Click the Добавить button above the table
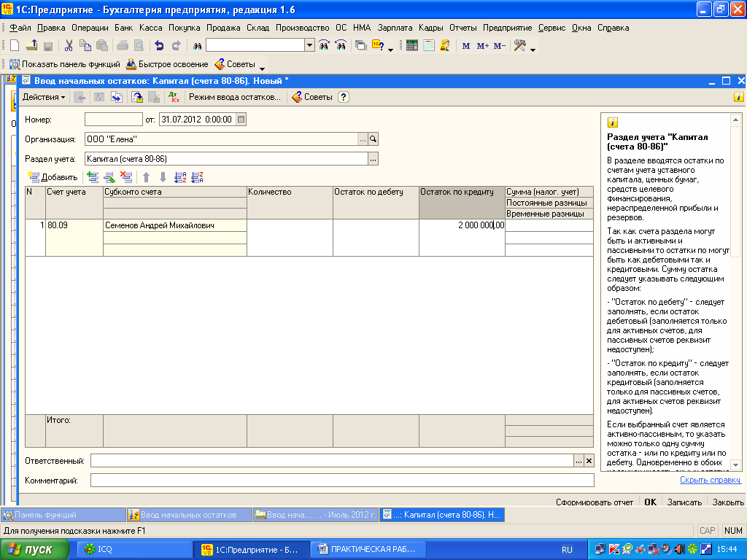Viewport: 747px width, 560px height. point(53,177)
